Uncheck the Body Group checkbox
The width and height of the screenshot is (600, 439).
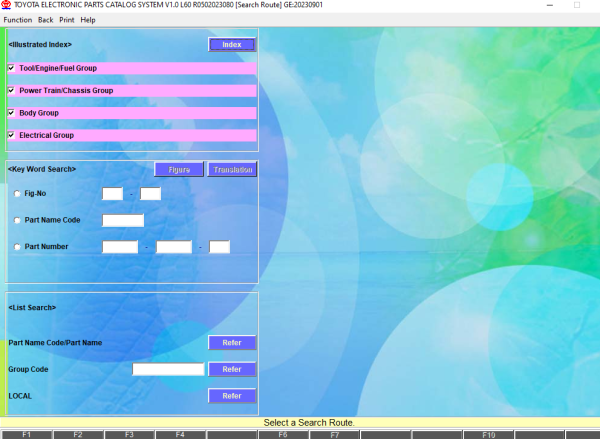pos(11,113)
